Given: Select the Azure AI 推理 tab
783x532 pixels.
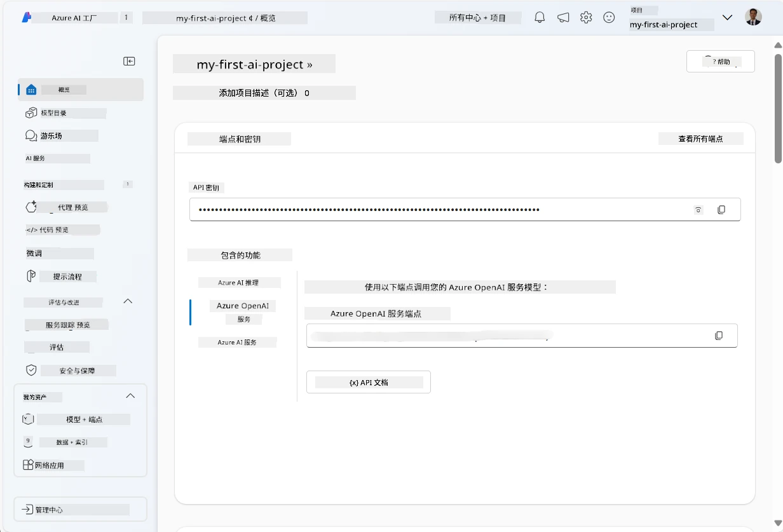Looking at the screenshot, I should 238,282.
